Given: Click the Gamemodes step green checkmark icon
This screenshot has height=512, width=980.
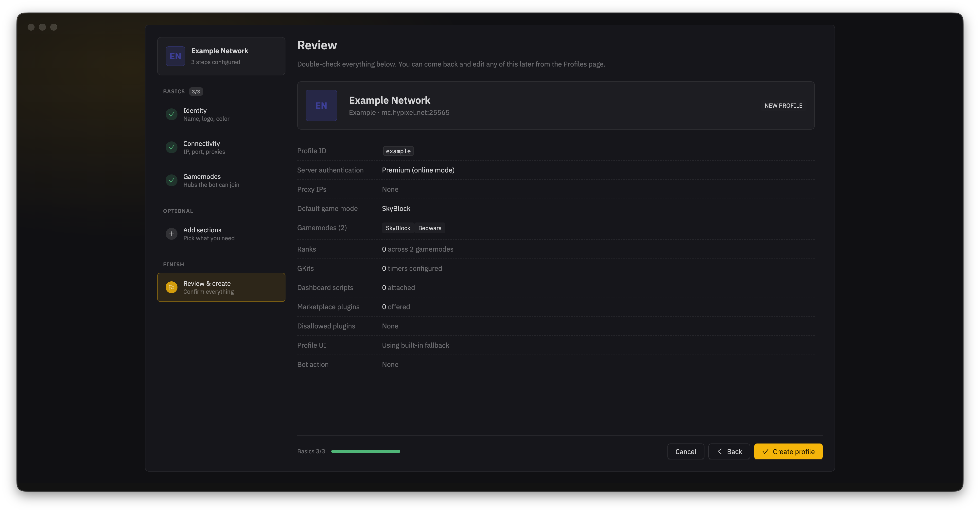Looking at the screenshot, I should (x=172, y=180).
